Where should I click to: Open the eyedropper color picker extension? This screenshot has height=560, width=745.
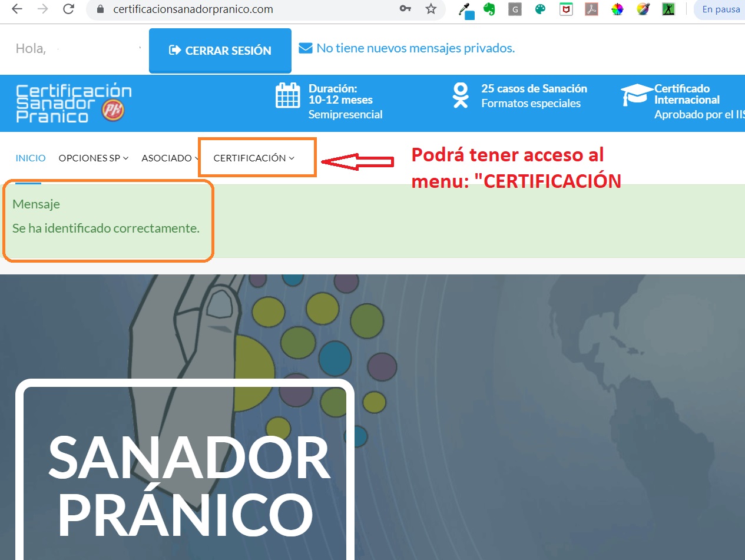pos(466,10)
